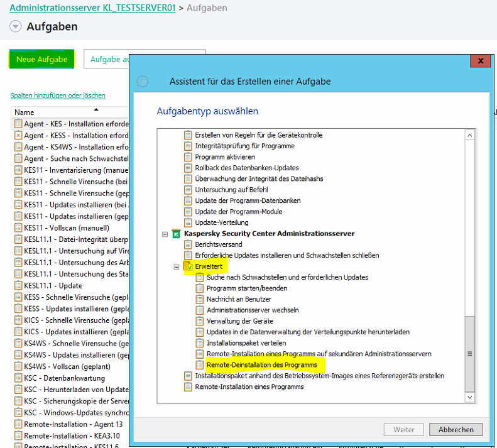Click the Neue Aufgabe button

(41, 59)
